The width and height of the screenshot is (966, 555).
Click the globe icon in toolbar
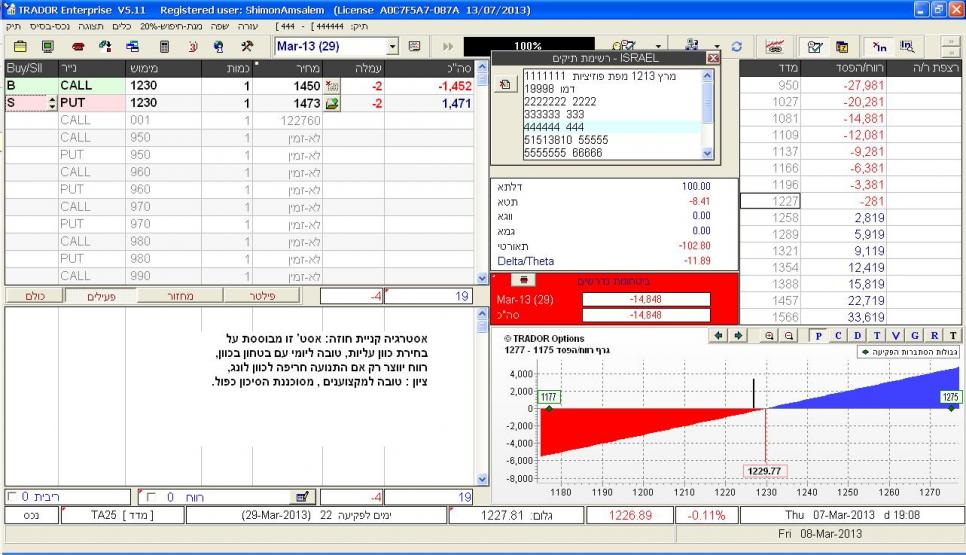pos(218,47)
